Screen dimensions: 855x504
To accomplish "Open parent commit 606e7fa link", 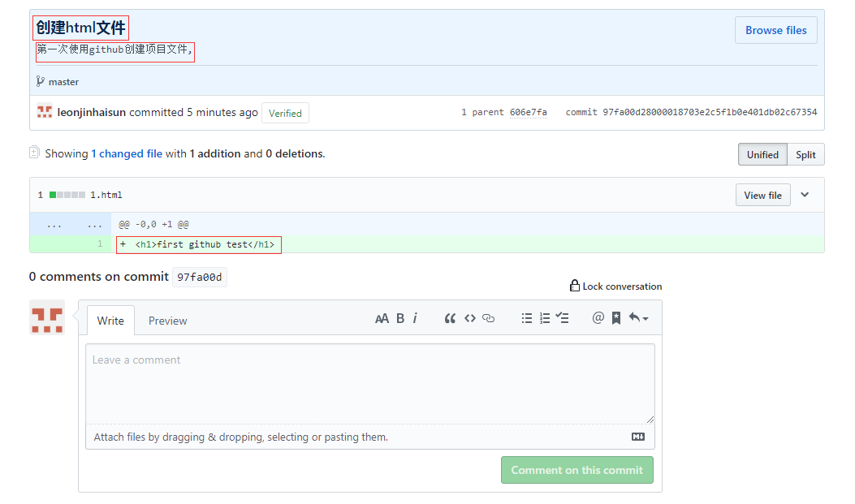I will pos(529,112).
